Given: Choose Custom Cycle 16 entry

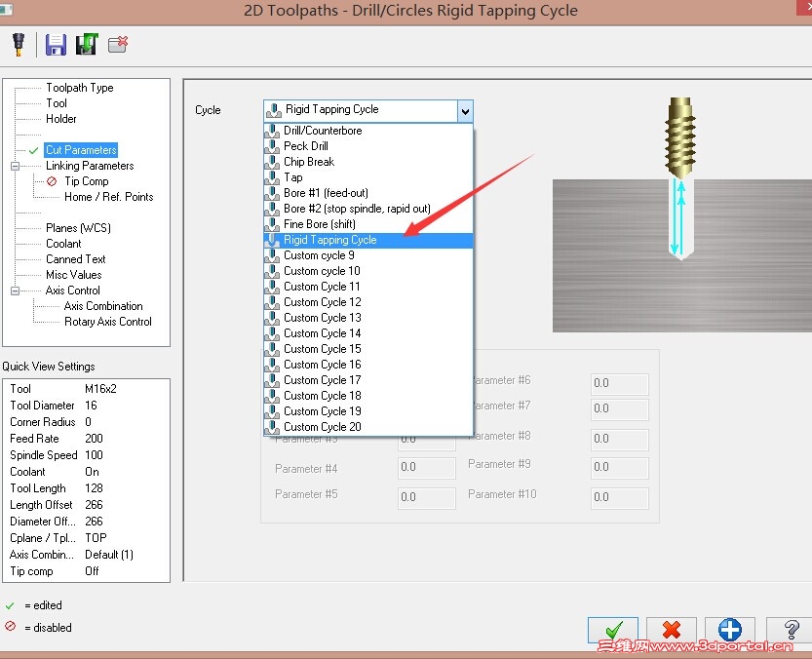Looking at the screenshot, I should tap(368, 365).
